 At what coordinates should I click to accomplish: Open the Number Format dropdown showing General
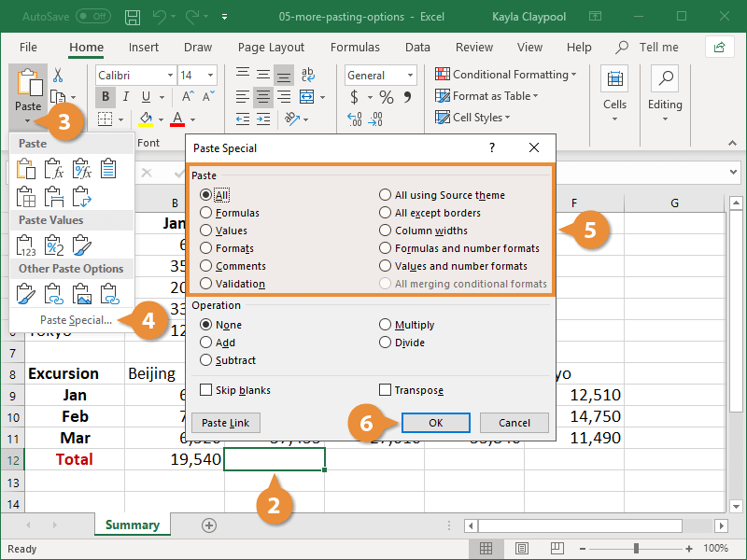(379, 75)
